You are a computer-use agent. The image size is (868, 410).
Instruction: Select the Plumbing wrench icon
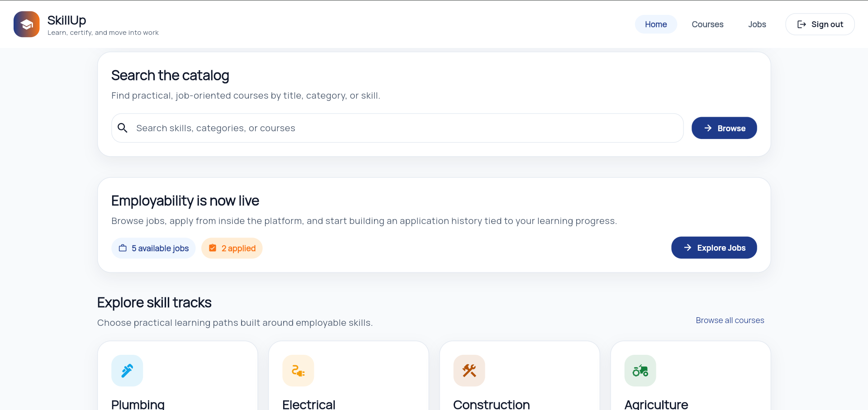[x=127, y=370]
